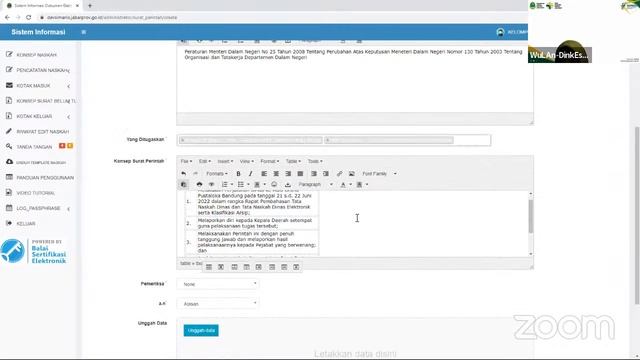Align text right in editor
The width and height of the screenshot is (640, 360).
click(x=288, y=174)
